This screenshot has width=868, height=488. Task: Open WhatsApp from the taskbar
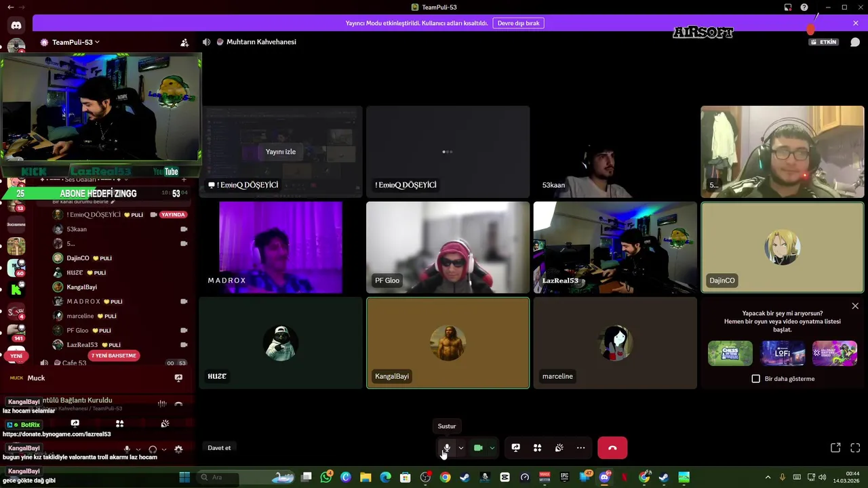326,477
